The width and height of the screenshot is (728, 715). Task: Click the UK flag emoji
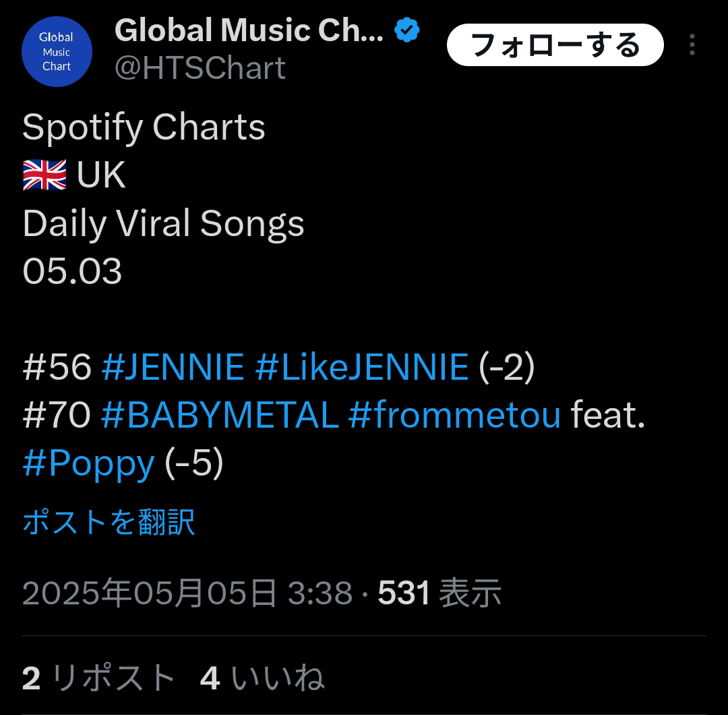tap(44, 175)
